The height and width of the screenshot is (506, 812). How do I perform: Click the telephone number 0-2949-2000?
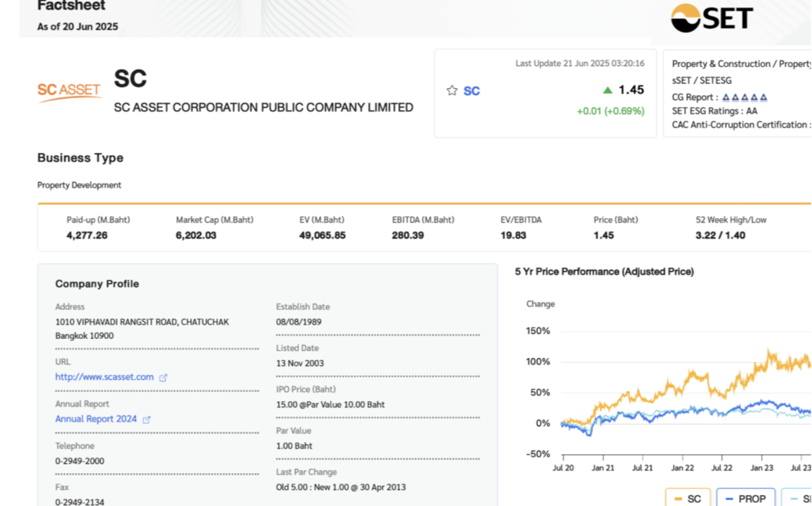tap(80, 461)
